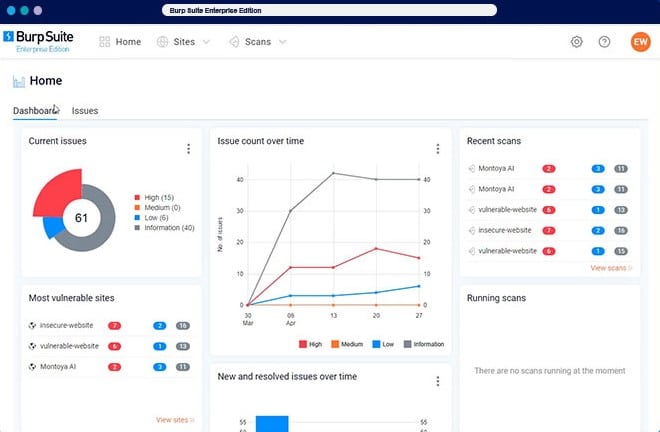Click scan icon beside insecure-website in Recent scans
This screenshot has width=660, height=432.
[472, 230]
